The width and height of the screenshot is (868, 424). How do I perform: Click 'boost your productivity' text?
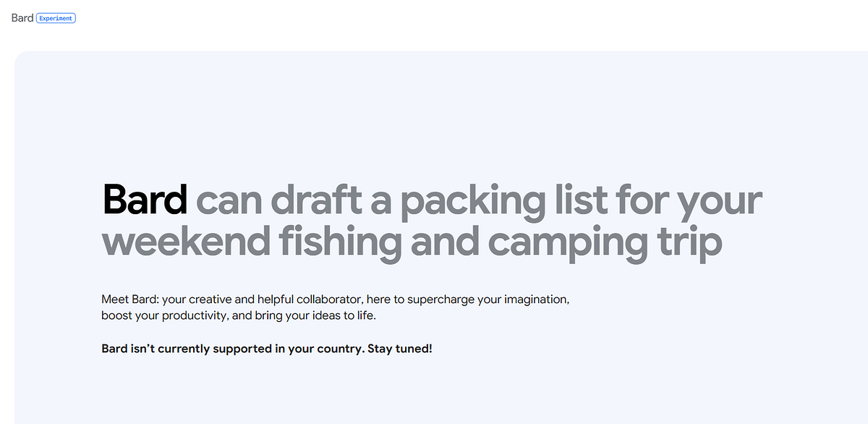[163, 317]
